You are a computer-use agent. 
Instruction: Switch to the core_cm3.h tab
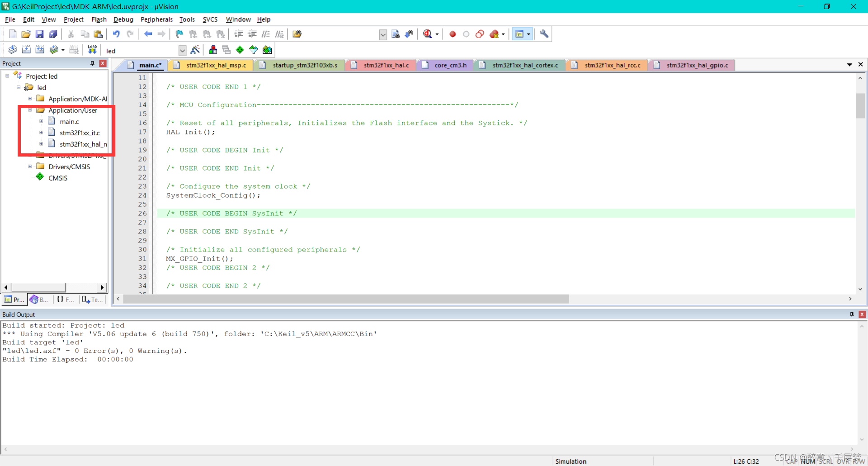[x=446, y=65]
